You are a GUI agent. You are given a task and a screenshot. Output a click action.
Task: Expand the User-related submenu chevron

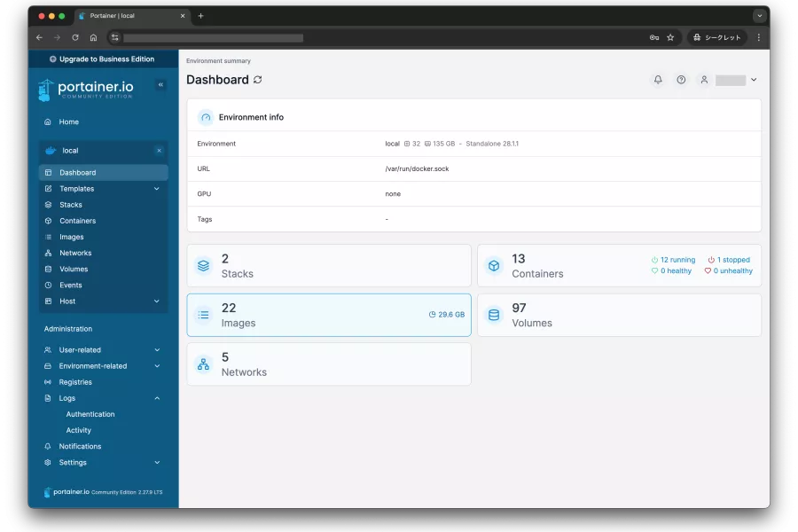click(x=157, y=349)
